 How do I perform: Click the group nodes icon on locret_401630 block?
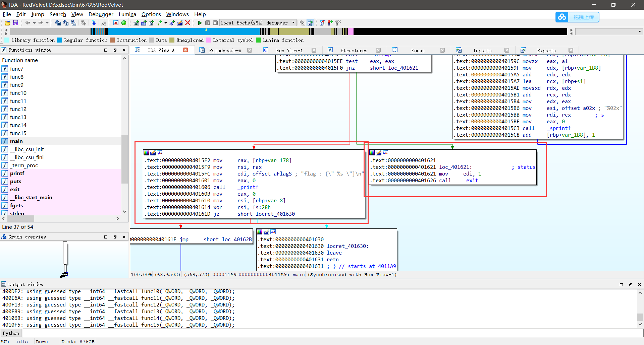click(x=273, y=232)
